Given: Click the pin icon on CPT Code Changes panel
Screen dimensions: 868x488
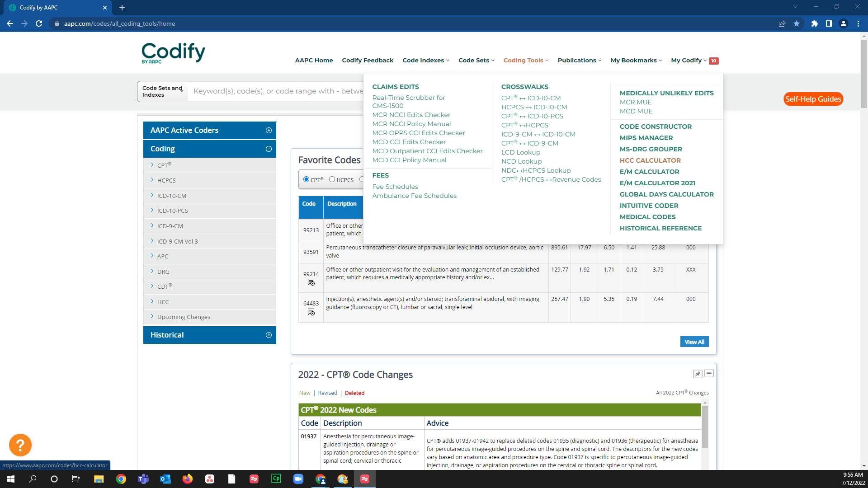Looking at the screenshot, I should 698,374.
